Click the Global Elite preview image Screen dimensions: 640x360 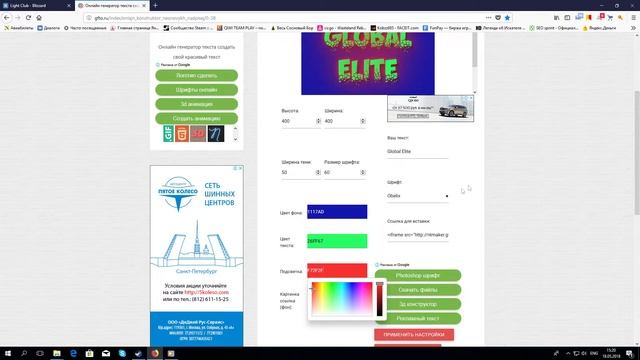pos(368,64)
